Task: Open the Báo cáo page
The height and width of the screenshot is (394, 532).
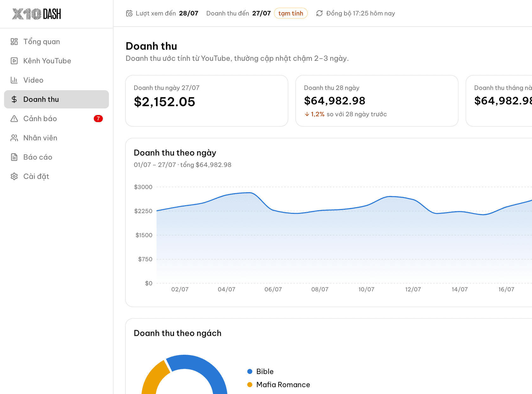Action: coord(56,157)
